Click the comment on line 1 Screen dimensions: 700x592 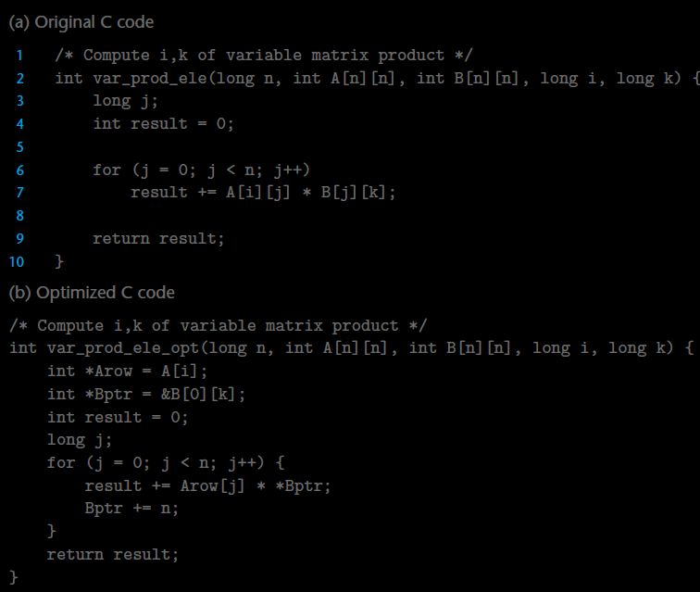tap(250, 55)
